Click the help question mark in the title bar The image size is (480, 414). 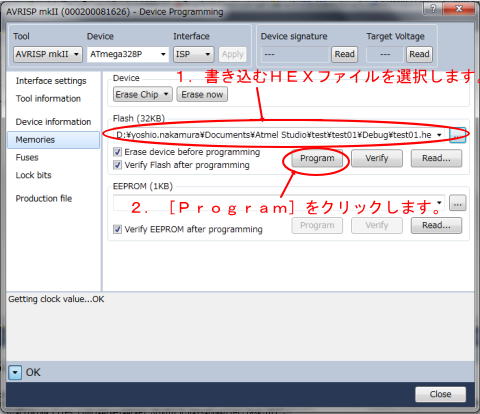[433, 9]
